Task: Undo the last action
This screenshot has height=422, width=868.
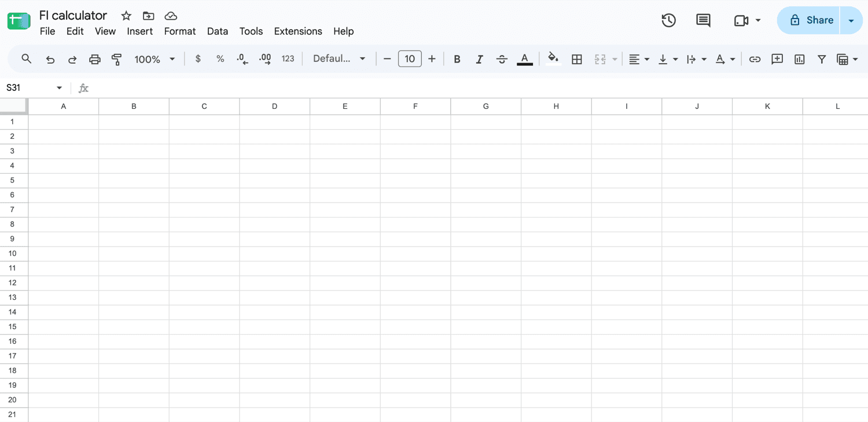Action: tap(50, 59)
